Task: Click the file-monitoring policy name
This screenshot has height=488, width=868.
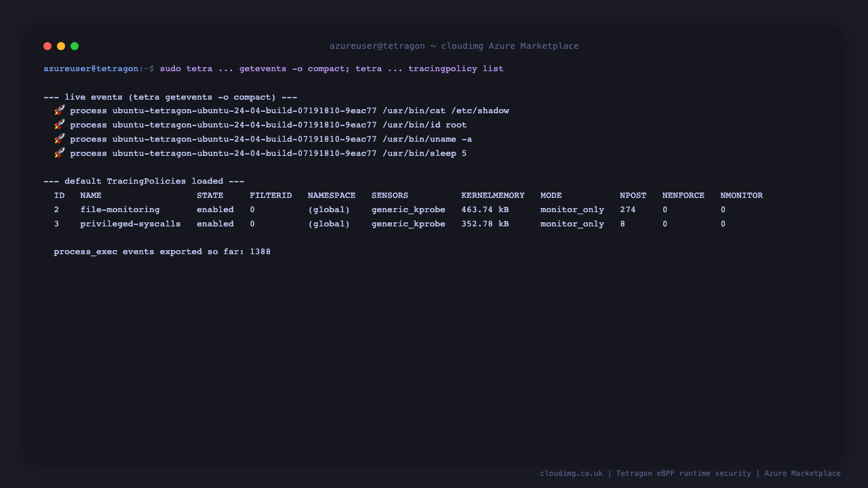Action: coord(120,209)
